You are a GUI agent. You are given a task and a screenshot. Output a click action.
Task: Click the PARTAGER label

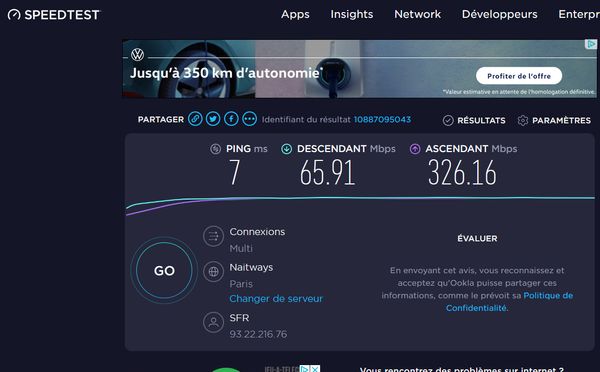pyautogui.click(x=161, y=119)
